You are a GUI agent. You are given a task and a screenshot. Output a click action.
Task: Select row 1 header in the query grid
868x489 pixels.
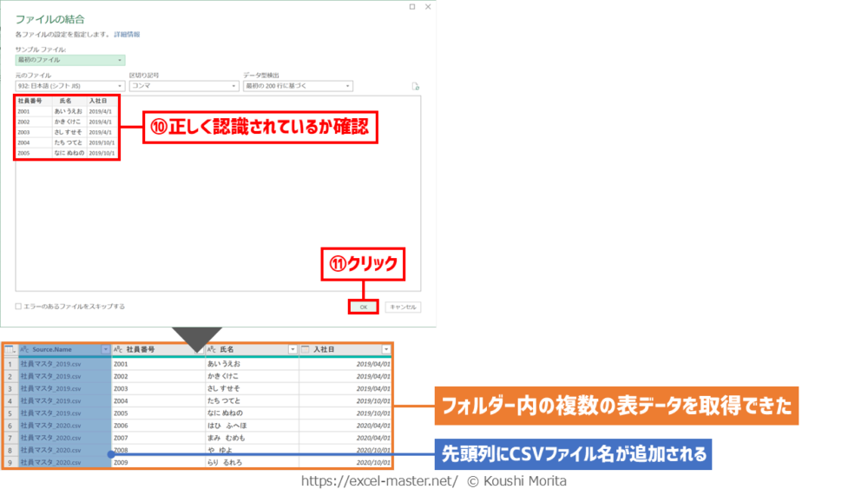tap(10, 364)
